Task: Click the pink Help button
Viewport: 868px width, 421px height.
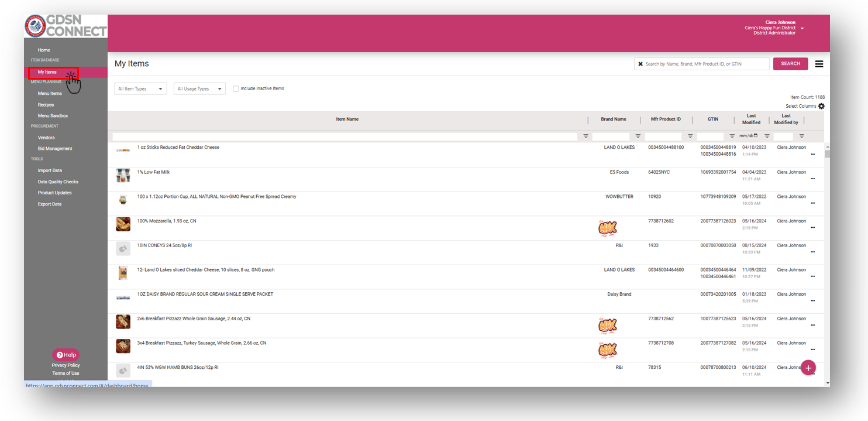Action: tap(66, 355)
